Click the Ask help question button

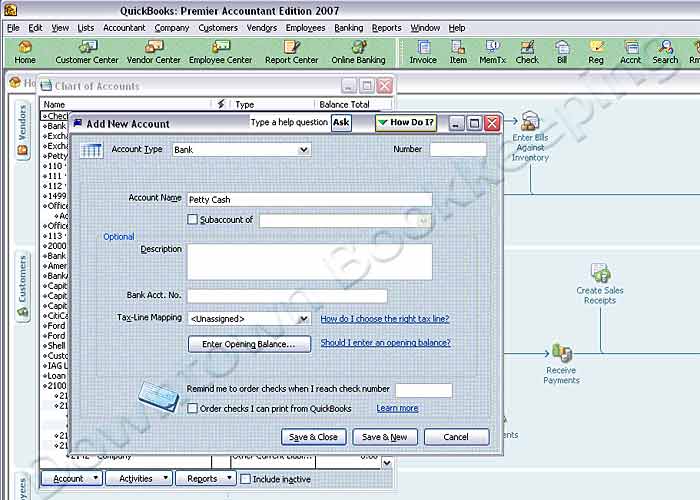[x=341, y=122]
